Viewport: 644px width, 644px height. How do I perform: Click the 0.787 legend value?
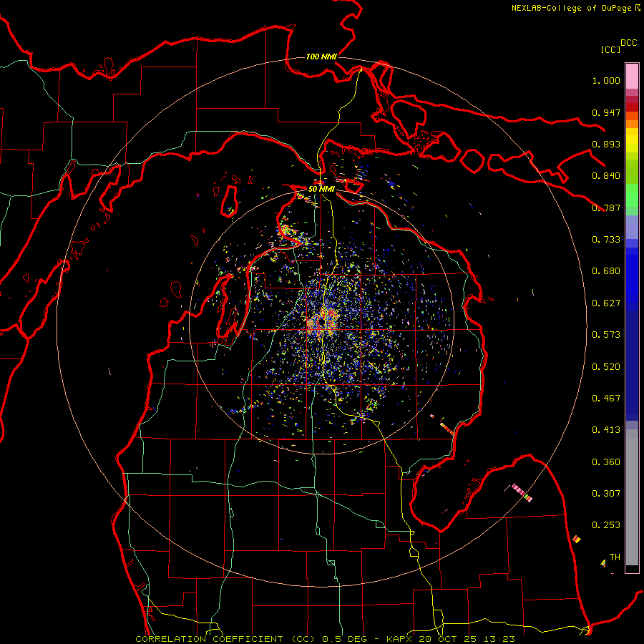tap(606, 208)
